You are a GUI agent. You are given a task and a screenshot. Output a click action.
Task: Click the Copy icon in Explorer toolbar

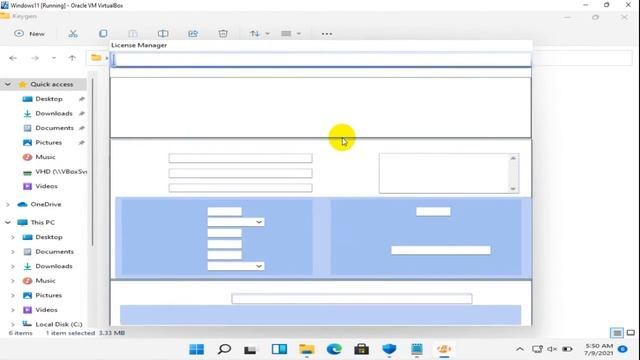tap(103, 34)
